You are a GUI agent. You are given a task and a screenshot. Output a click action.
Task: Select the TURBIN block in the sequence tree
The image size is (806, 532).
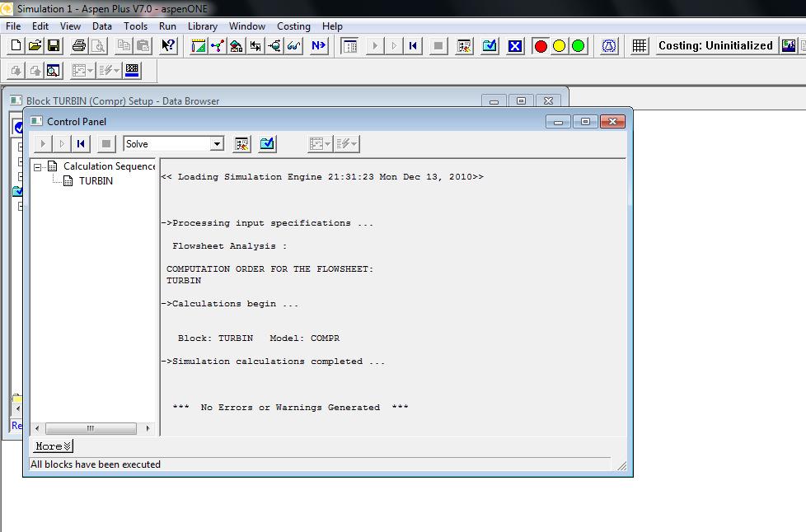[96, 180]
